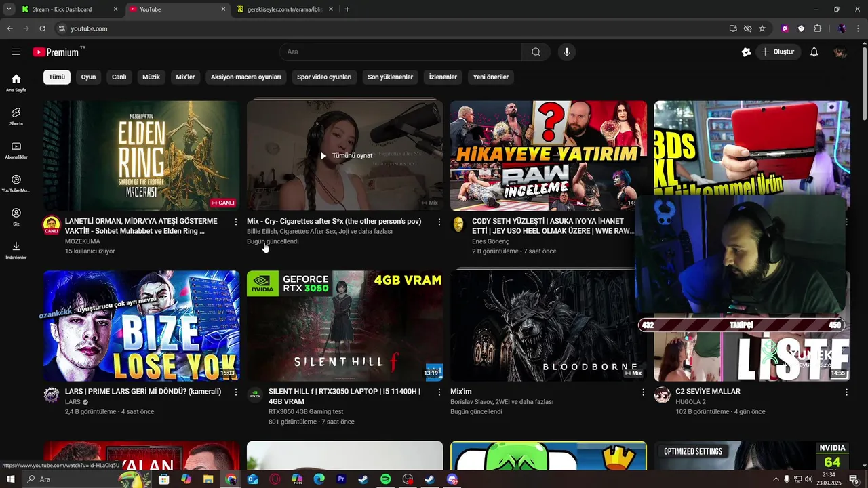Reload the page with the refresh icon
This screenshot has width=868, height=488.
click(42, 28)
